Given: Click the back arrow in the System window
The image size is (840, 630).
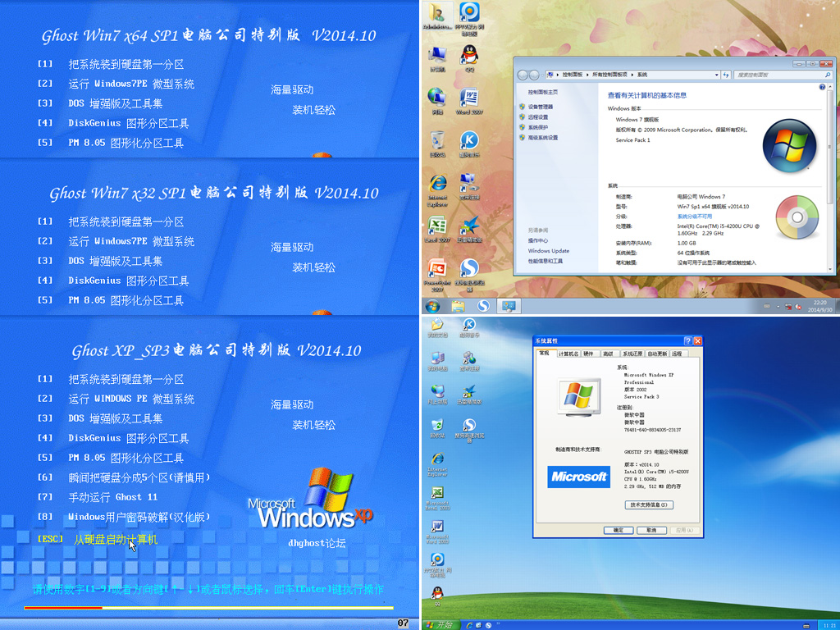Looking at the screenshot, I should click(523, 75).
